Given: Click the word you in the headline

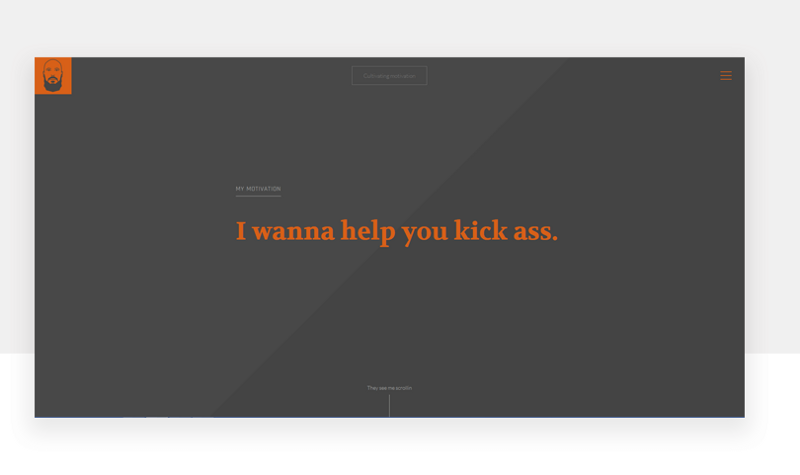Looking at the screenshot, I should [x=424, y=234].
